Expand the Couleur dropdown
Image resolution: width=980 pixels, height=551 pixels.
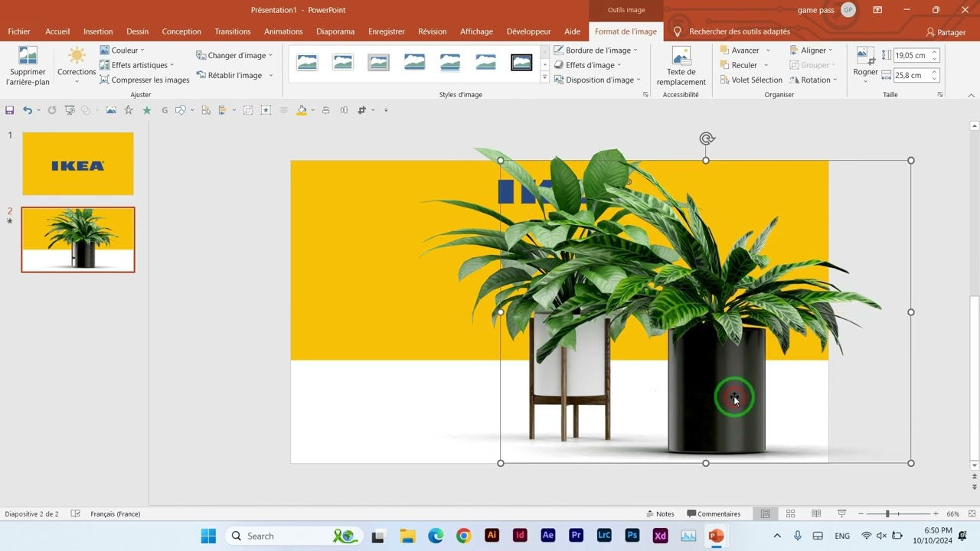coord(122,51)
